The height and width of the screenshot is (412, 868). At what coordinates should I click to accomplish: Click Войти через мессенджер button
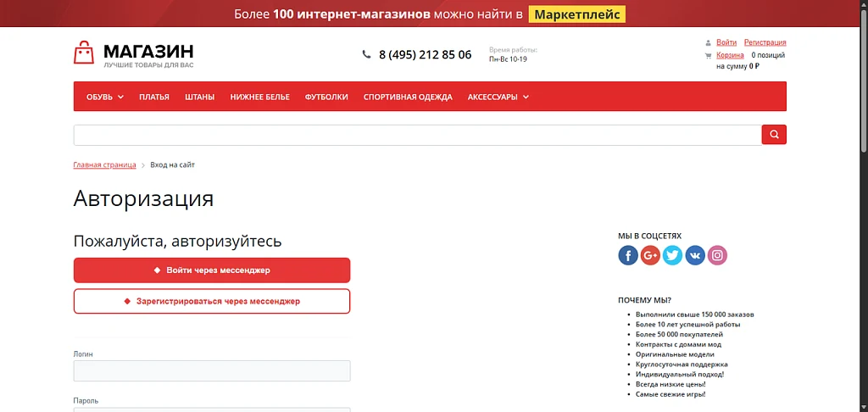pyautogui.click(x=212, y=270)
